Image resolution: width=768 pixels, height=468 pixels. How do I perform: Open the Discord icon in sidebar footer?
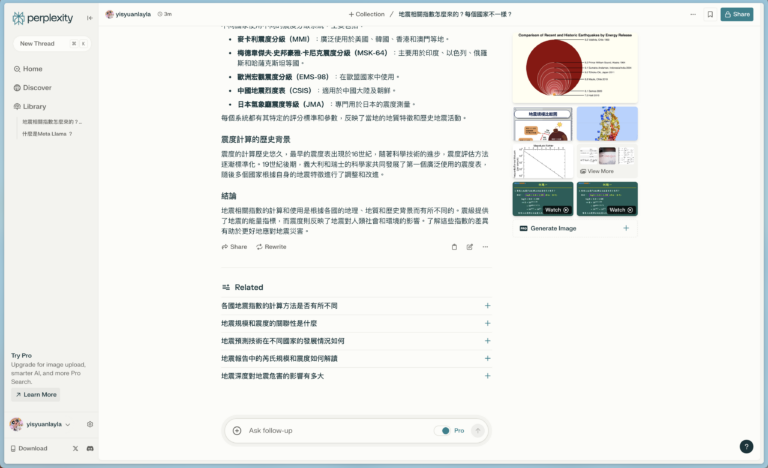click(90, 448)
